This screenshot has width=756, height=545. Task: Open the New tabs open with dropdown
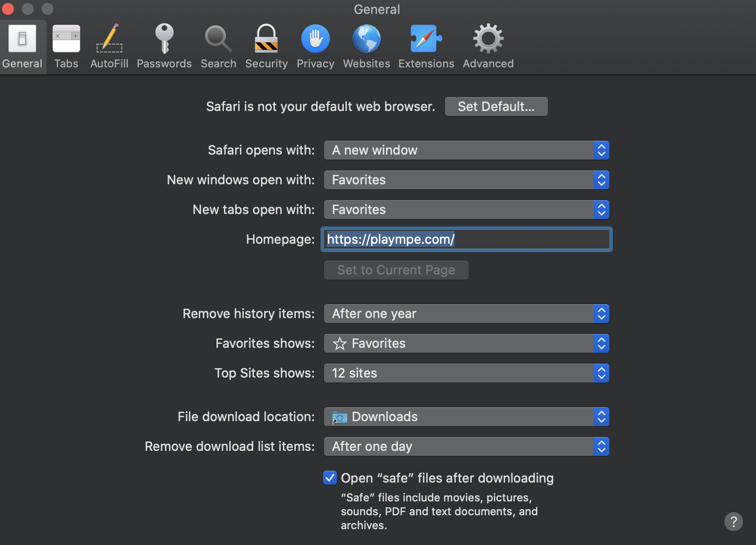(x=466, y=210)
